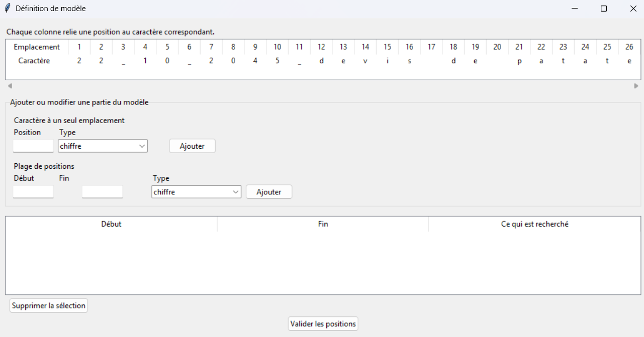The width and height of the screenshot is (644, 337).
Task: Click the Ce qui est recherché header
Action: click(x=534, y=224)
